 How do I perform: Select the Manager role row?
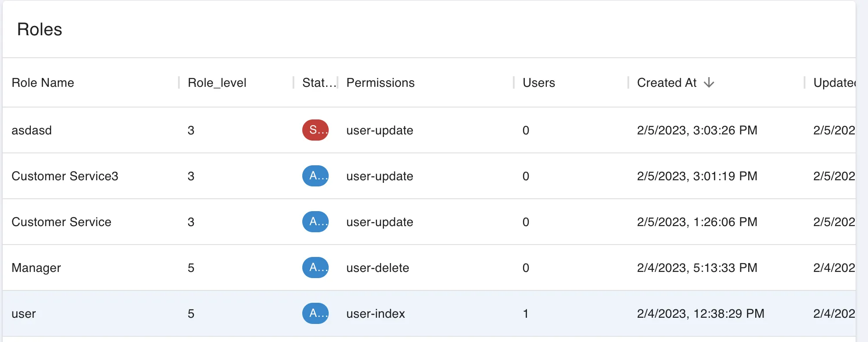36,268
